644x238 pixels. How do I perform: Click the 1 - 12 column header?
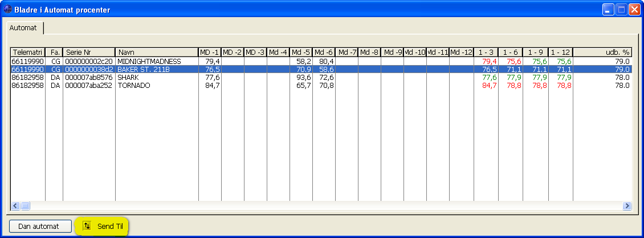pos(561,52)
